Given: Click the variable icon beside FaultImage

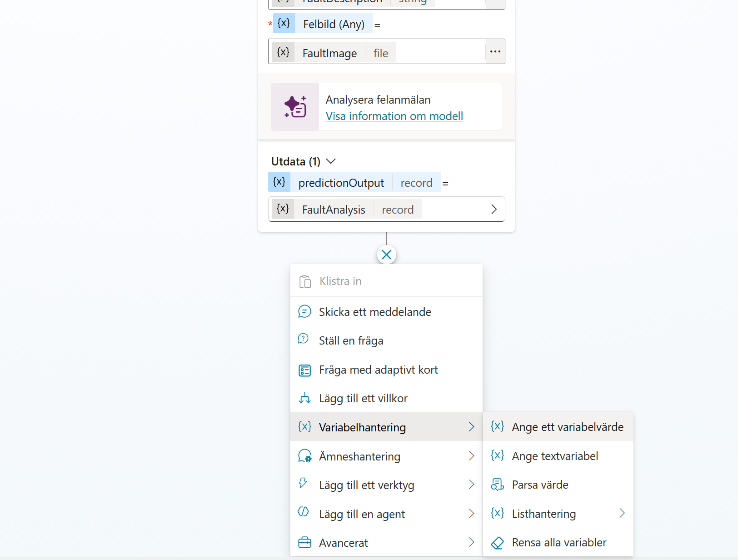Looking at the screenshot, I should [283, 52].
